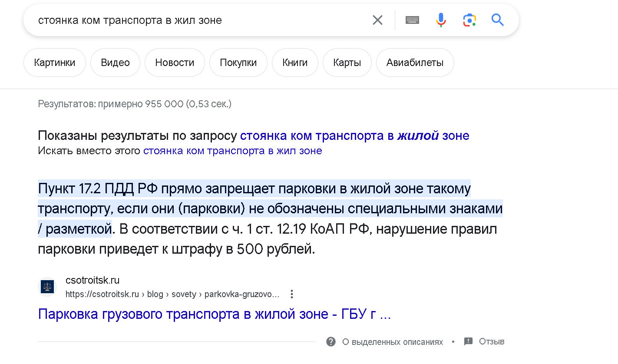Search instead for original 'жил зоне' query
This screenshot has height=364, width=618.
(x=232, y=151)
